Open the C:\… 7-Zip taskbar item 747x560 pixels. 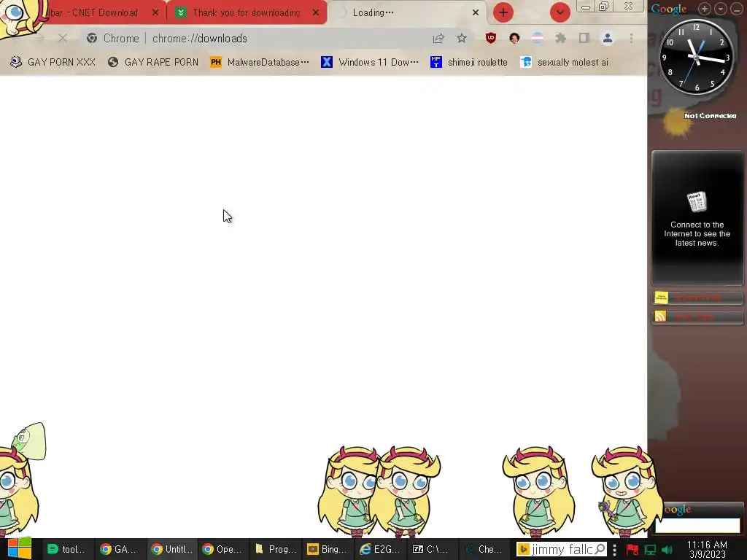tap(430, 549)
